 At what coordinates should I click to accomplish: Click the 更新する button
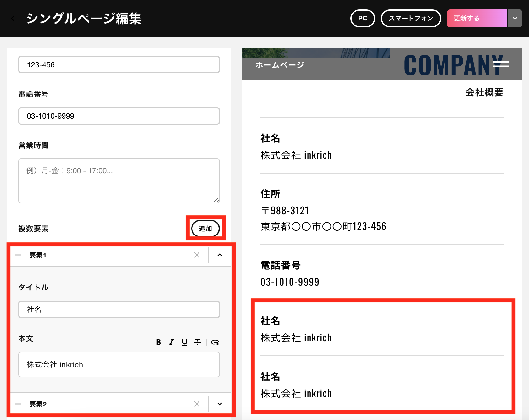point(477,19)
